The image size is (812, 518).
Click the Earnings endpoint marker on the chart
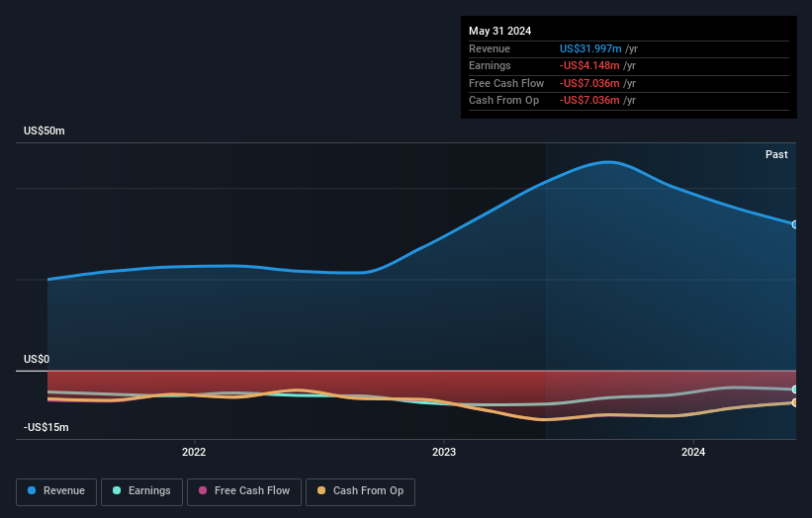pyautogui.click(x=795, y=389)
